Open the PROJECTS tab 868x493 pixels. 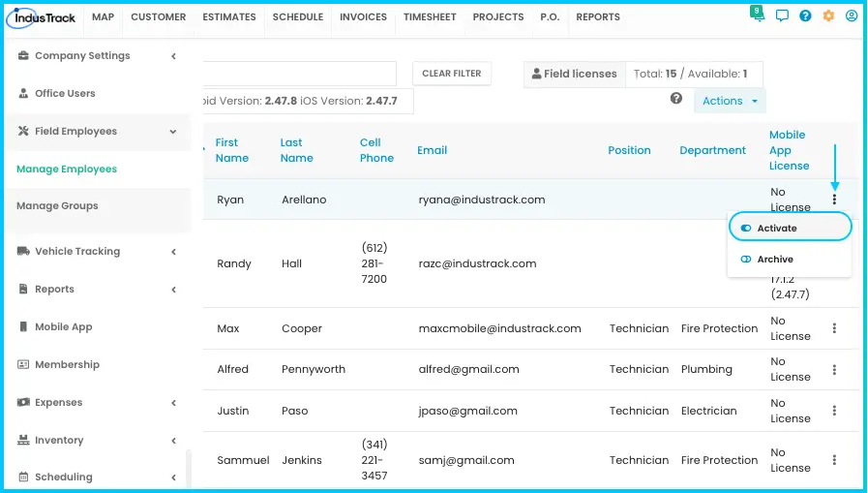pos(498,17)
